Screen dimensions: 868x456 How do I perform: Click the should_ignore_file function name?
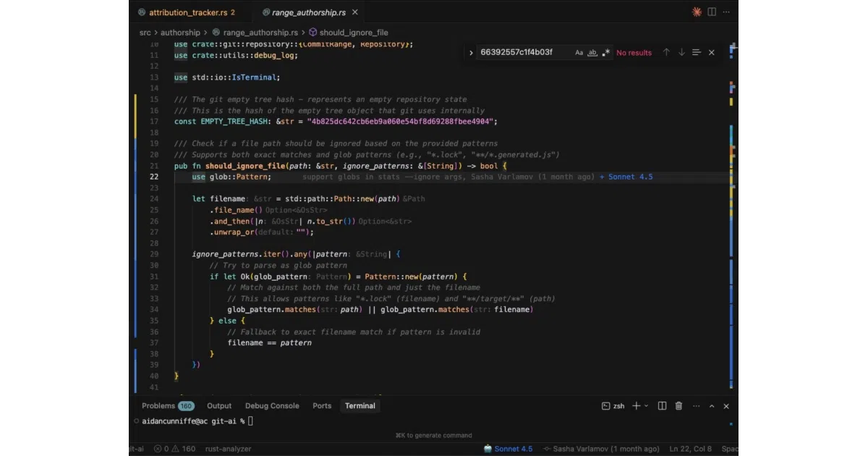245,166
